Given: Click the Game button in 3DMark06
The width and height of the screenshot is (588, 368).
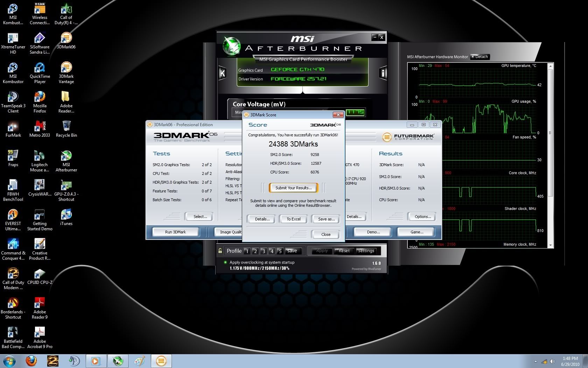Looking at the screenshot, I should (416, 232).
